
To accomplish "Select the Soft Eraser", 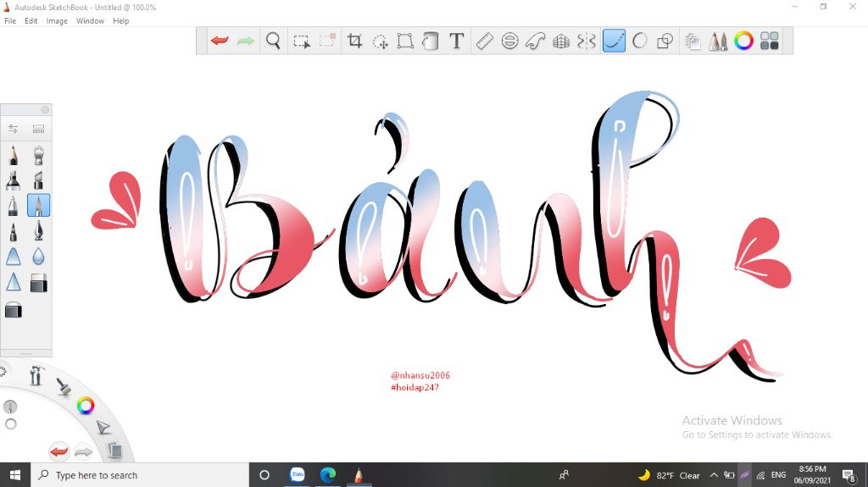I will 14,310.
